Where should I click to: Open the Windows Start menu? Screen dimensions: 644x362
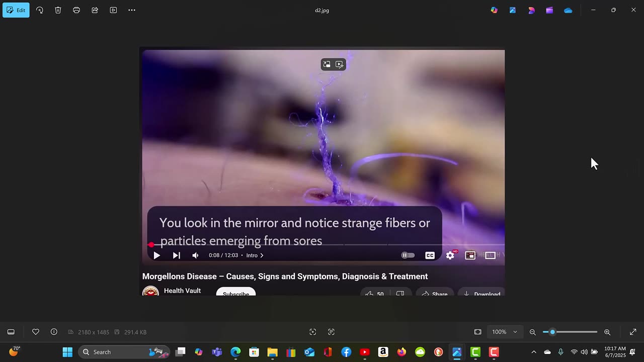point(67,352)
